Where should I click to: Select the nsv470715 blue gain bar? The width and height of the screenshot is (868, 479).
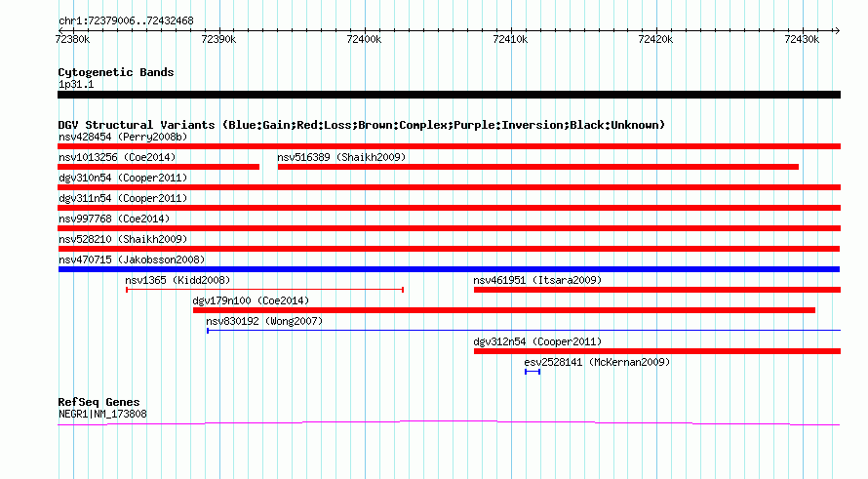449,269
